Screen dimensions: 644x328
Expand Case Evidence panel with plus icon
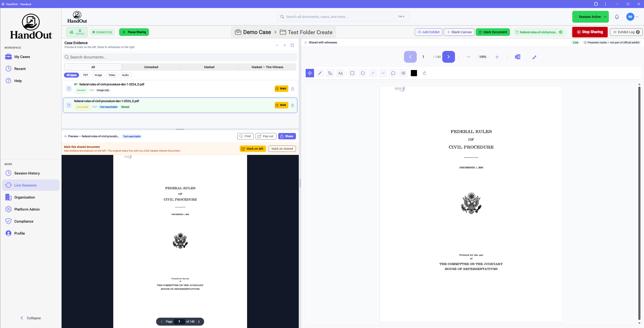tap(285, 45)
